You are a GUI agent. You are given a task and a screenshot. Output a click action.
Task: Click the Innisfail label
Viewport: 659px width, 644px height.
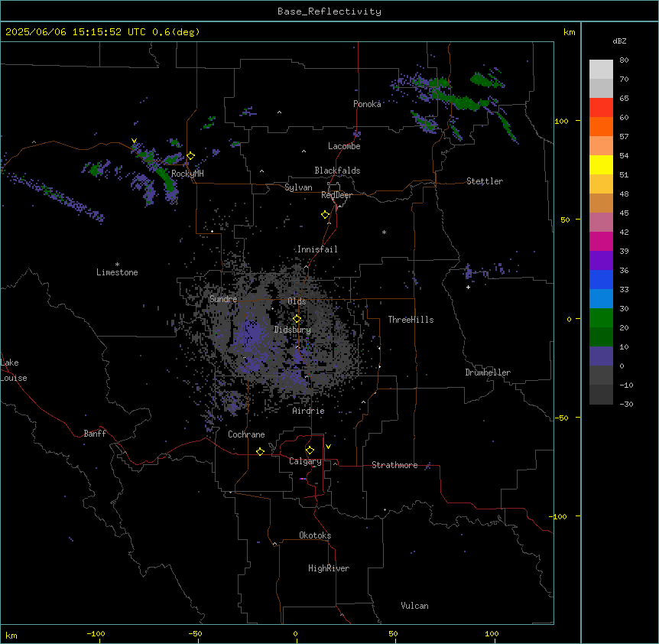[317, 249]
